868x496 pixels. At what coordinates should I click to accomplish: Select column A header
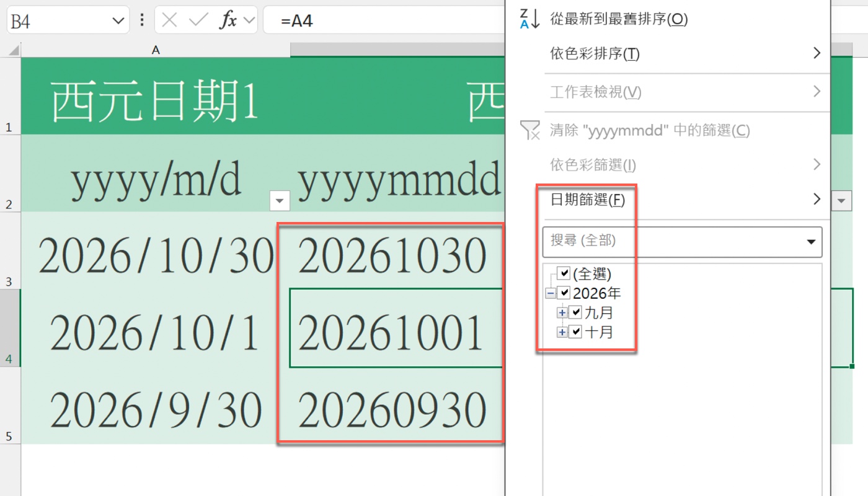click(x=156, y=50)
